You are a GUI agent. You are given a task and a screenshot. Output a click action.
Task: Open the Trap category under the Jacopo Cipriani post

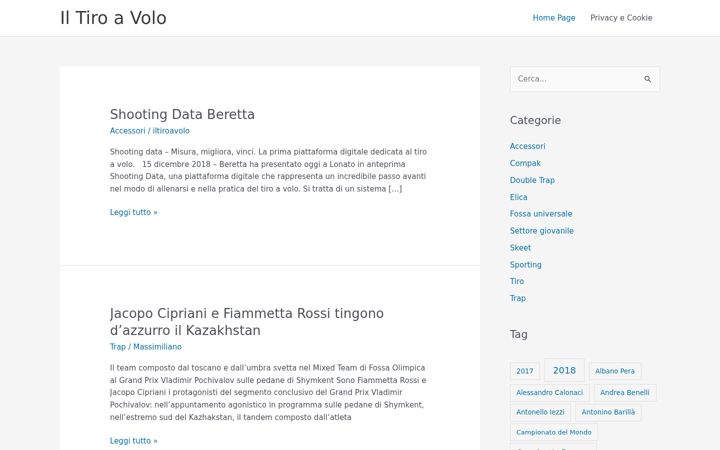pos(118,347)
